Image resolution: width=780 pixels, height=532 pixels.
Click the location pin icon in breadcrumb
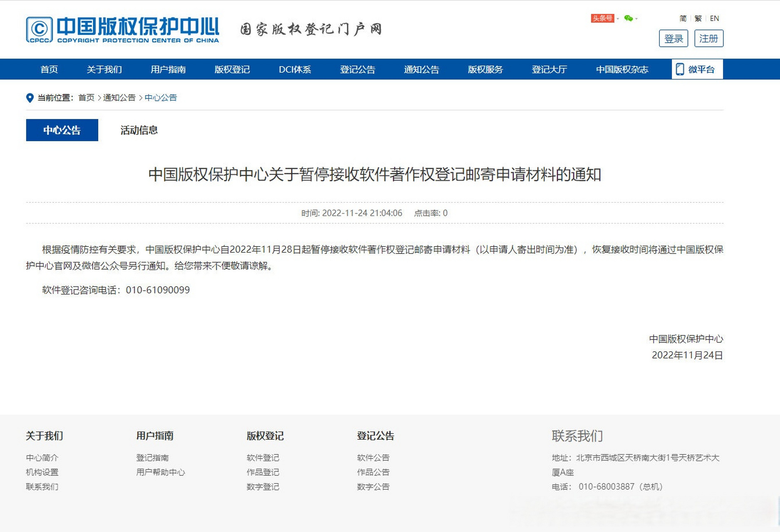pos(30,98)
